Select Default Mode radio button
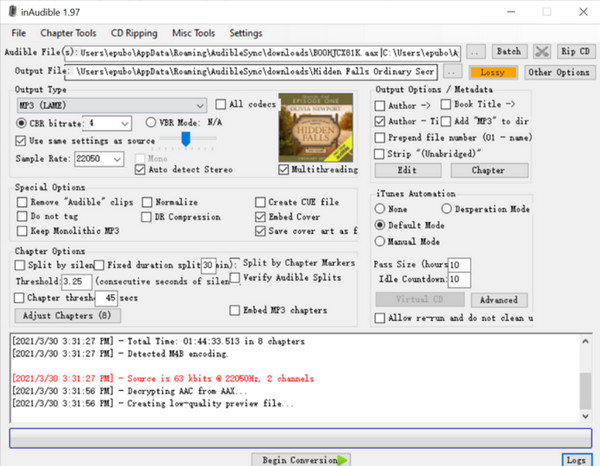This screenshot has height=466, width=600. pyautogui.click(x=380, y=225)
